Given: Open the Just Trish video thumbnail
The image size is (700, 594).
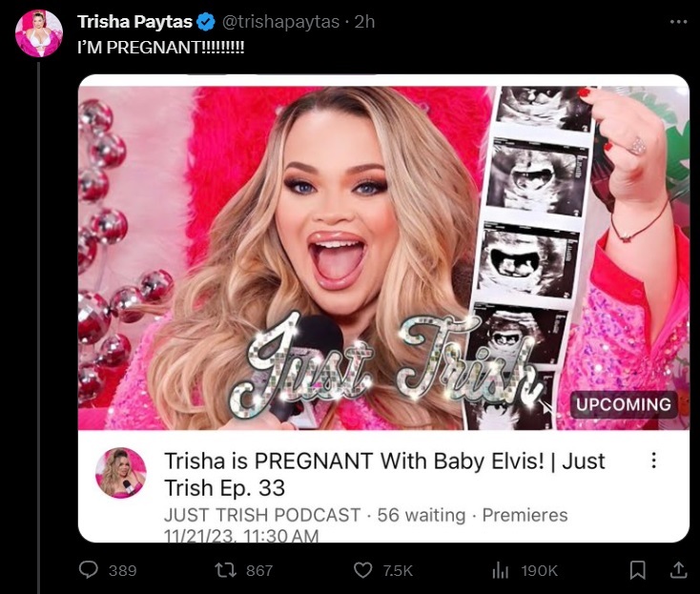Looking at the screenshot, I should pos(384,258).
